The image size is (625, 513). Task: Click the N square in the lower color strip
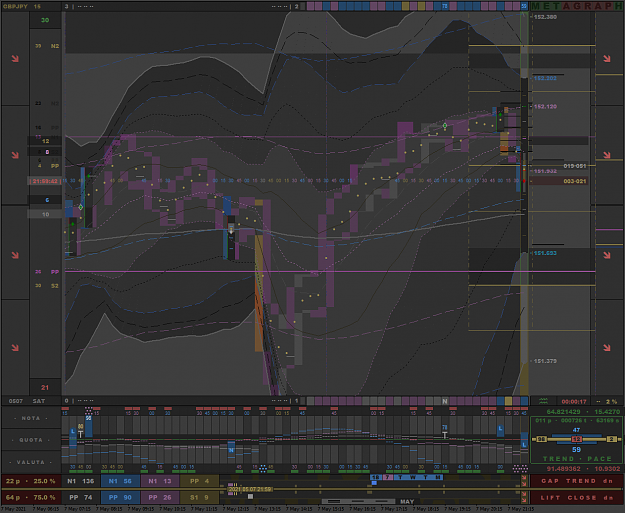[445, 401]
